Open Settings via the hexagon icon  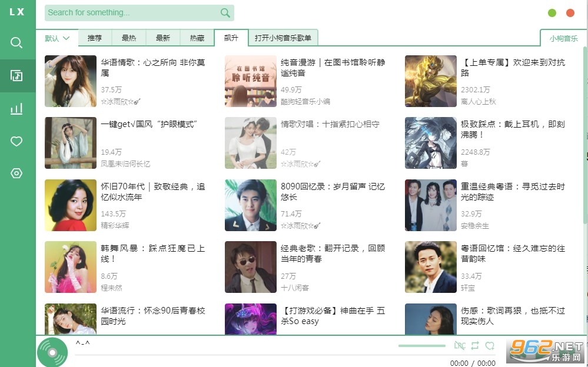[17, 174]
